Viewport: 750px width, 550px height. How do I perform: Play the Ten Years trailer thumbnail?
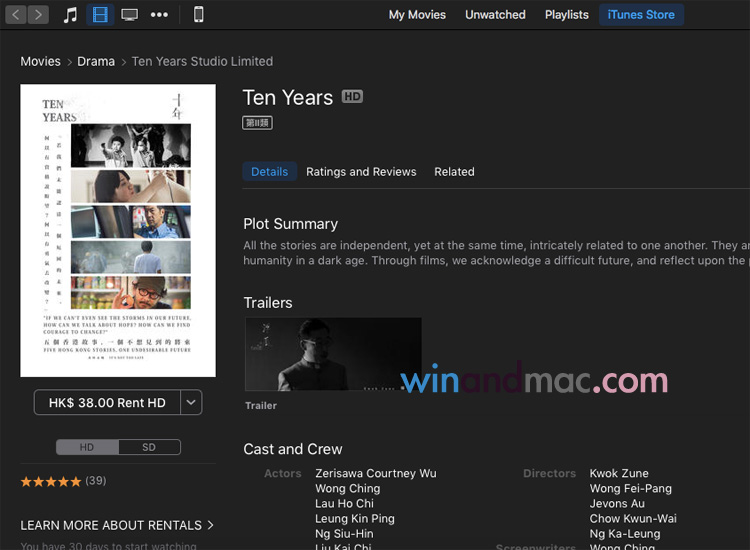pyautogui.click(x=333, y=355)
